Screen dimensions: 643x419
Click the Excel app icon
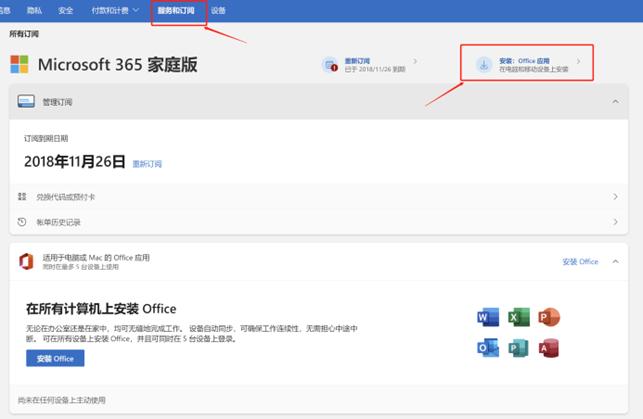[519, 317]
